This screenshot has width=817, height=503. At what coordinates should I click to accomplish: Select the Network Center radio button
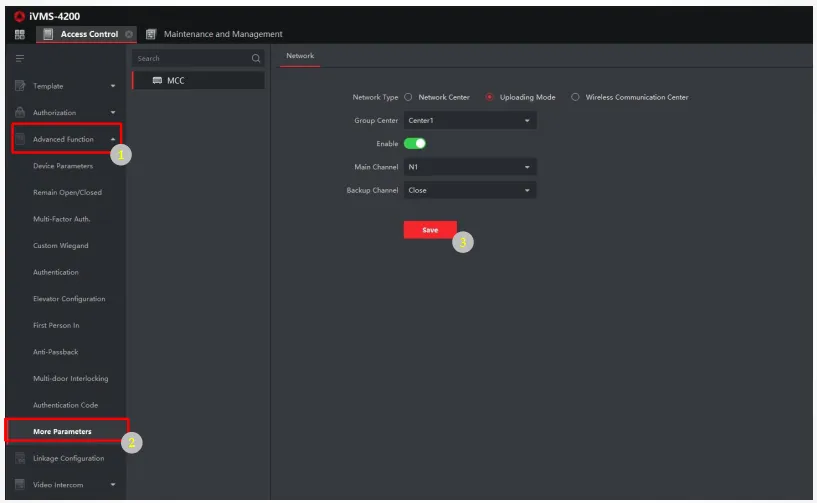pos(408,97)
